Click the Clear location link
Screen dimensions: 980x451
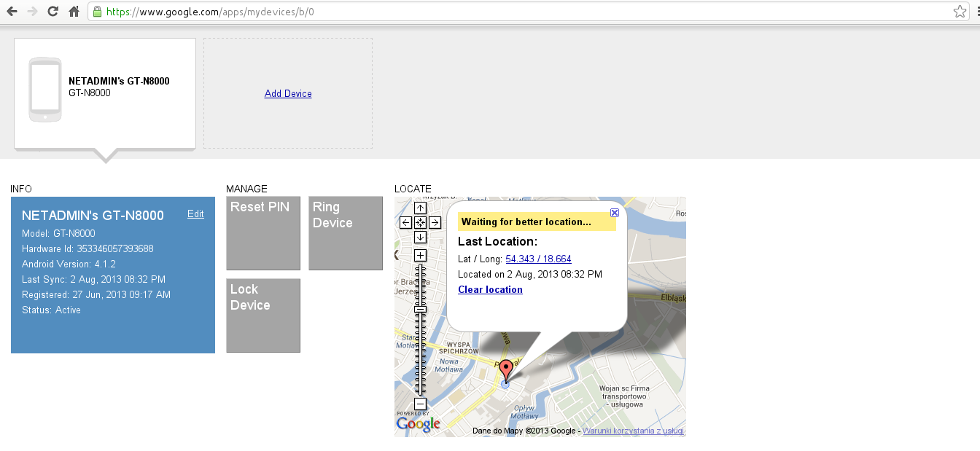point(490,290)
